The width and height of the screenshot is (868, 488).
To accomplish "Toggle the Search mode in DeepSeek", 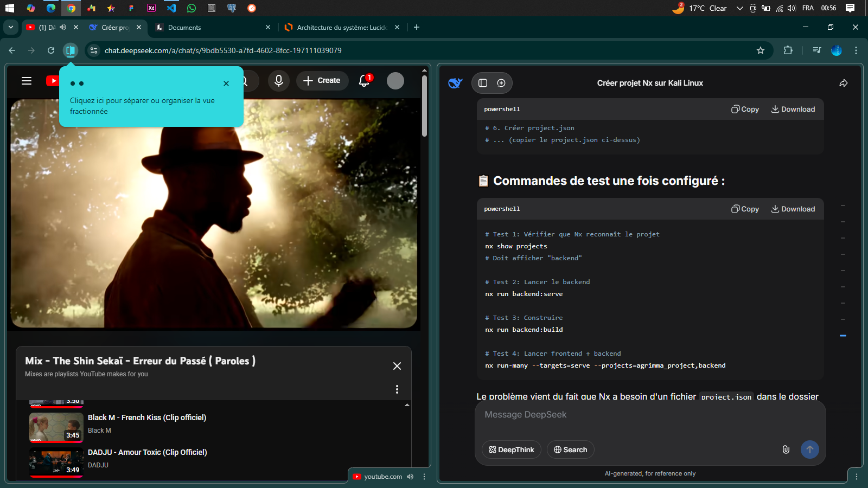I will [x=570, y=450].
